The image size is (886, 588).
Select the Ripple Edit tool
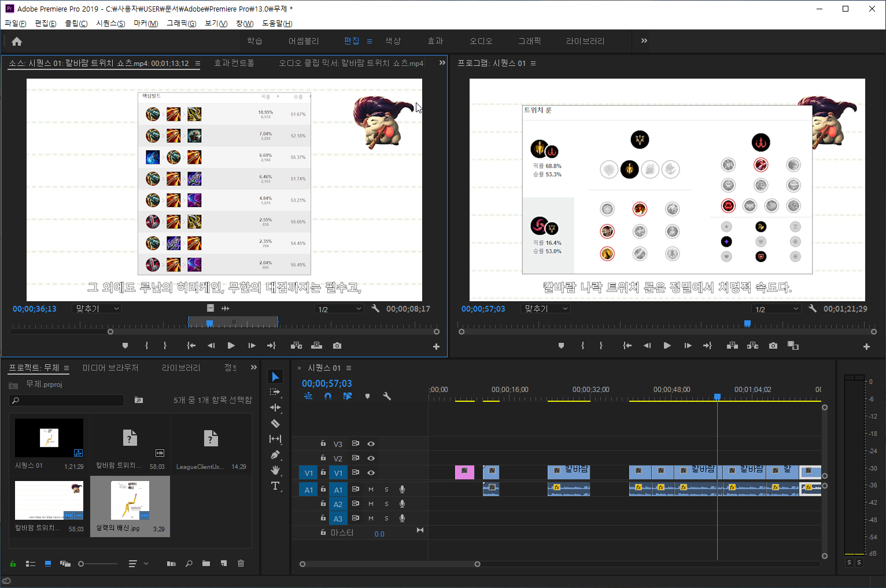[275, 408]
